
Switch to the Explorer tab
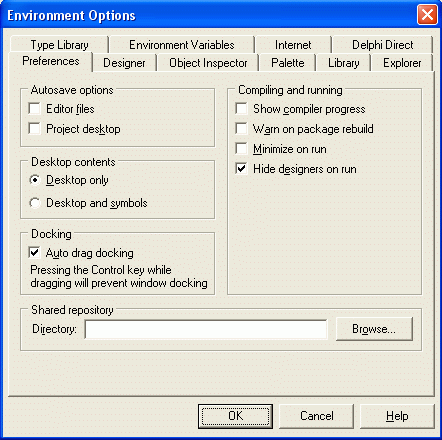[402, 63]
